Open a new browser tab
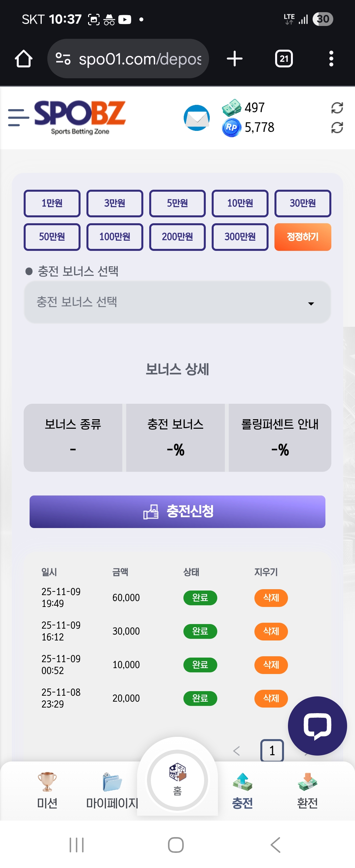355x868 pixels. pos(234,59)
